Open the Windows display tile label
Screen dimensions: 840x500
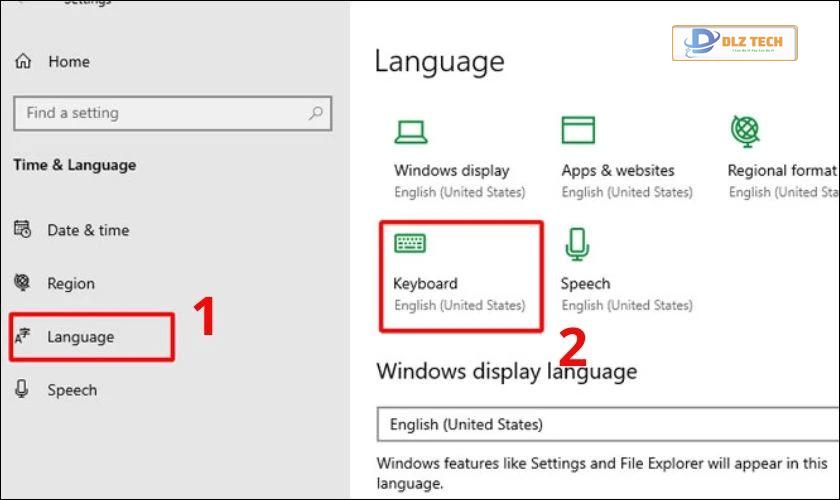pos(452,170)
